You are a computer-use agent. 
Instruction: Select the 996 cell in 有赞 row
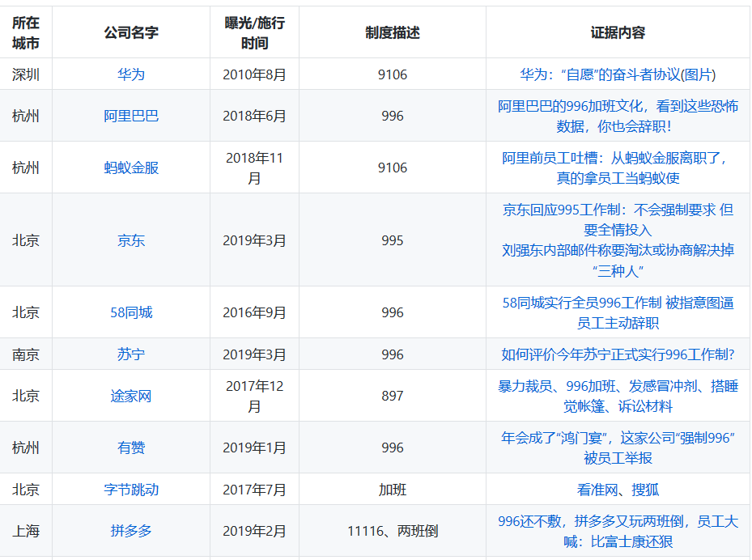click(x=393, y=448)
